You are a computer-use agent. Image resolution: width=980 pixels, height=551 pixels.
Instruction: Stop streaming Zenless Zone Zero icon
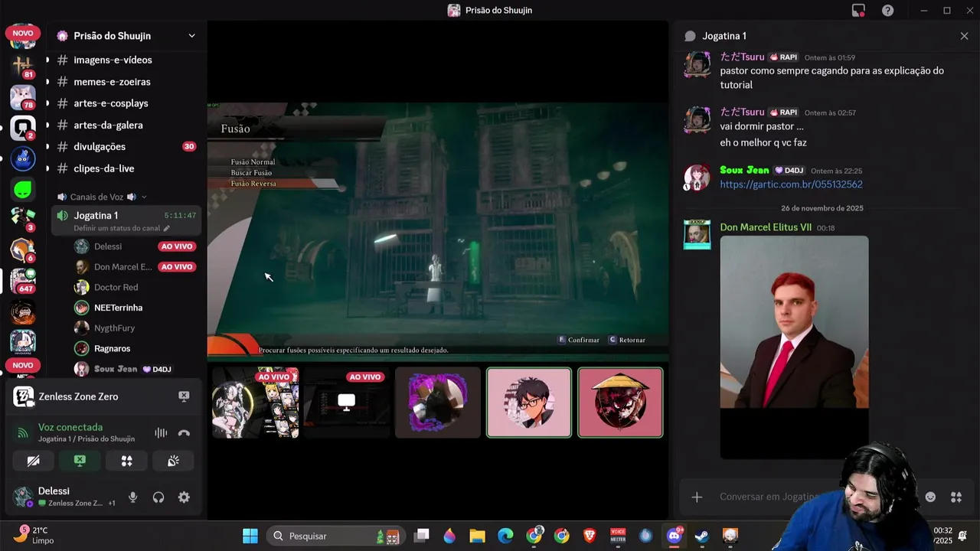tap(184, 396)
